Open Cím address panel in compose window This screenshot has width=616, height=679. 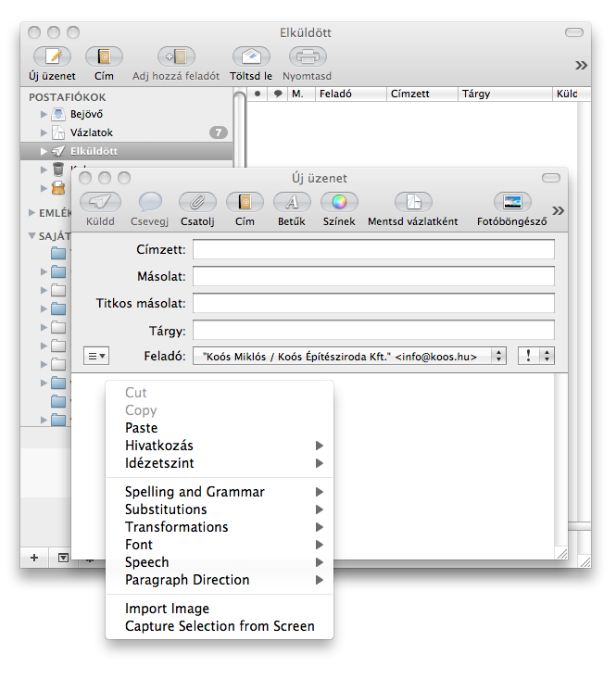pyautogui.click(x=245, y=202)
